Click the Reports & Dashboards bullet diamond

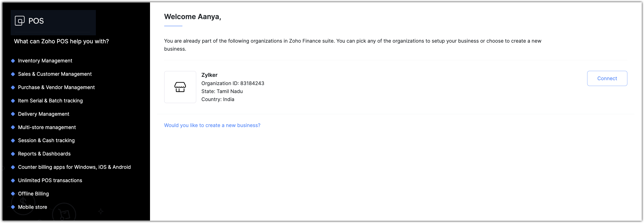(x=13, y=154)
